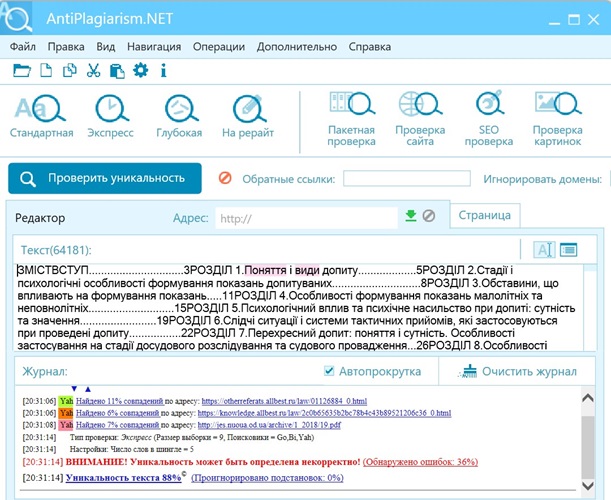Switch to the Страница tab
The width and height of the screenshot is (611, 500).
(x=484, y=215)
